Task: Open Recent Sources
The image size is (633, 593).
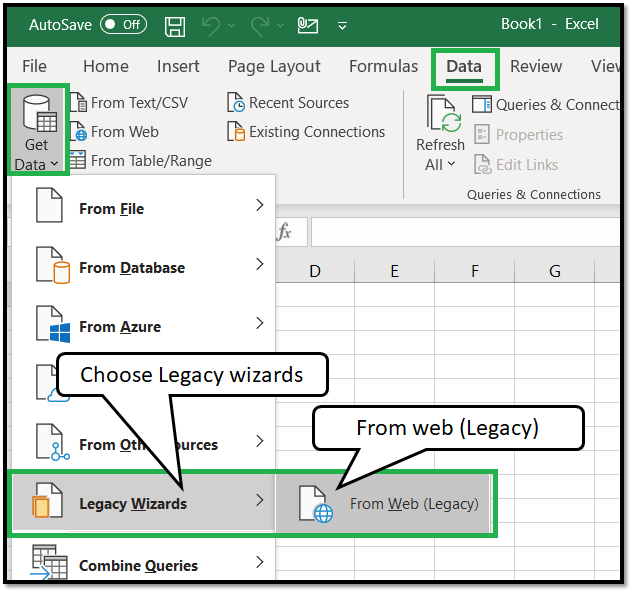Action: [287, 103]
